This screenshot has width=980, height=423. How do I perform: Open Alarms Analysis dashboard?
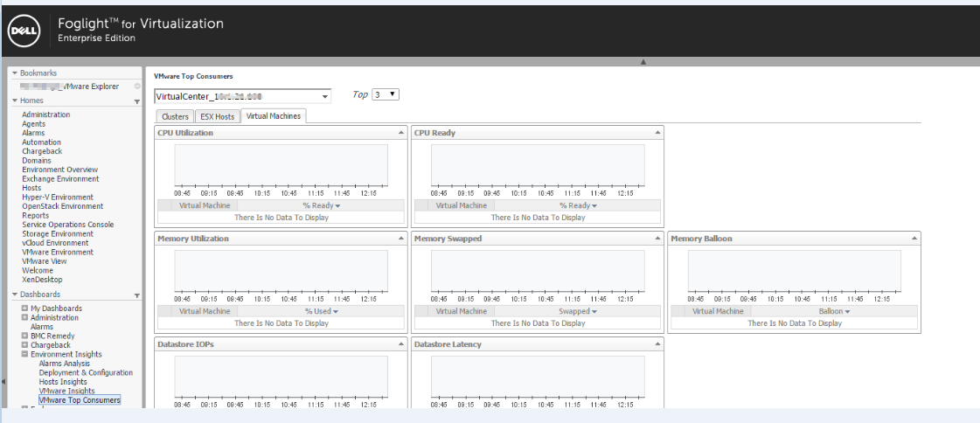point(65,363)
